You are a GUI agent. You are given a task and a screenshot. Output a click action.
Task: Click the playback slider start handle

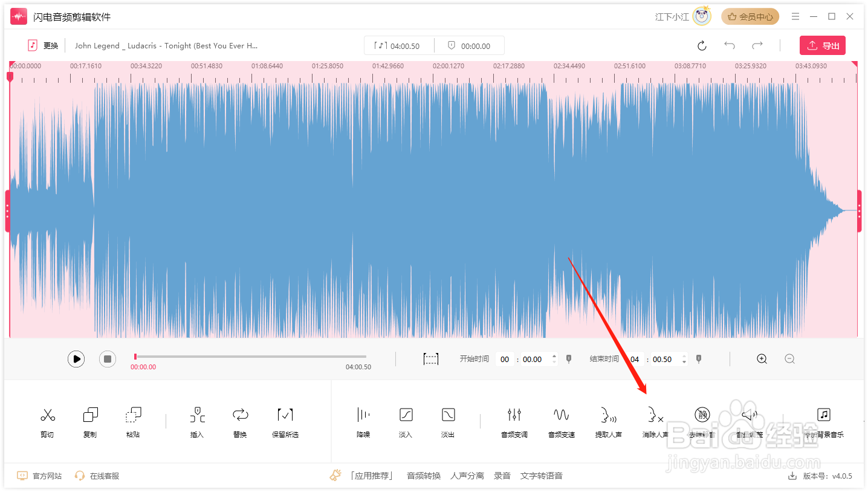pos(135,357)
